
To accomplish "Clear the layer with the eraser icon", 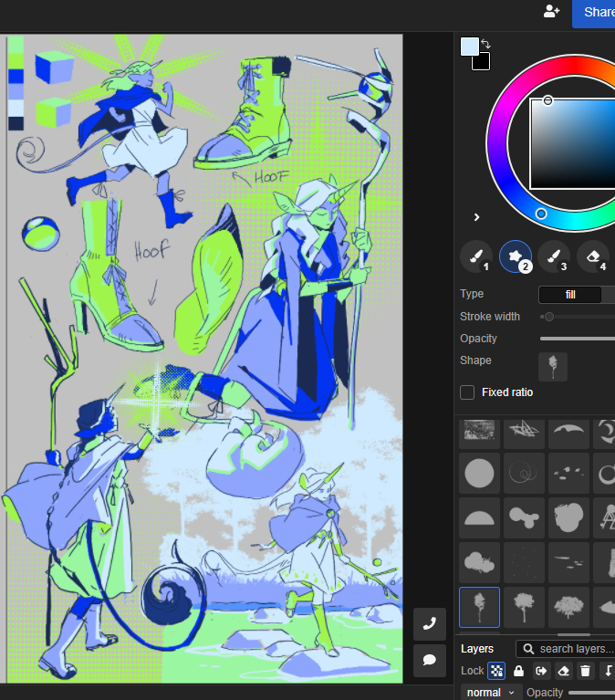I will [564, 671].
